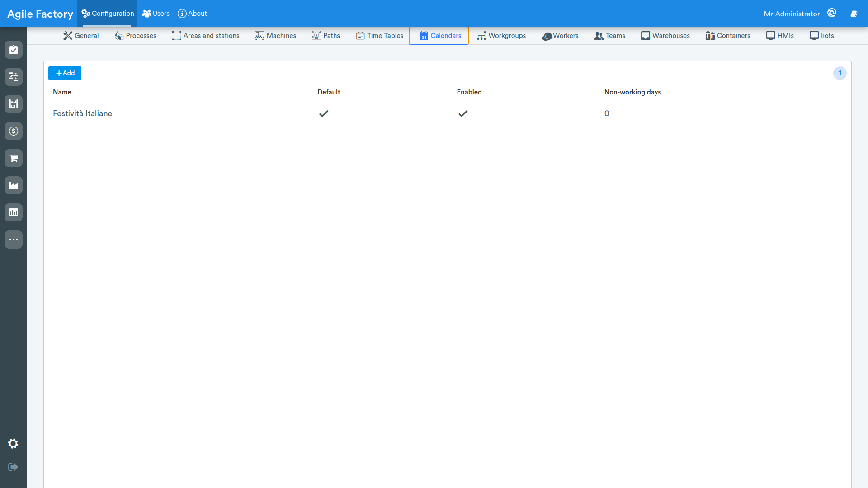Open the three-dots more sidebar icon
Image resolution: width=868 pixels, height=488 pixels.
(14, 239)
